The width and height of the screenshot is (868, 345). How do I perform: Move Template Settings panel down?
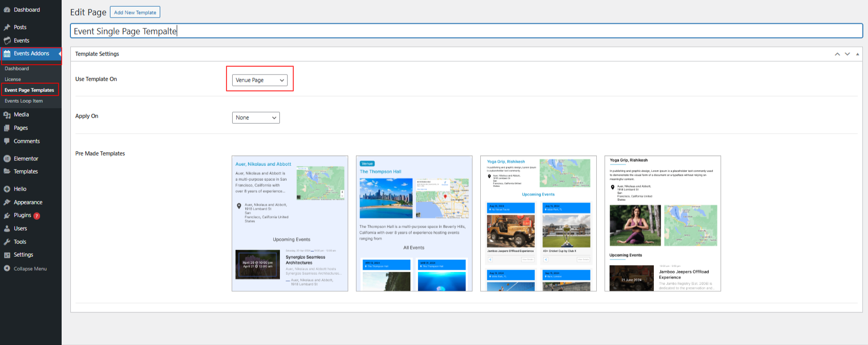coord(847,54)
